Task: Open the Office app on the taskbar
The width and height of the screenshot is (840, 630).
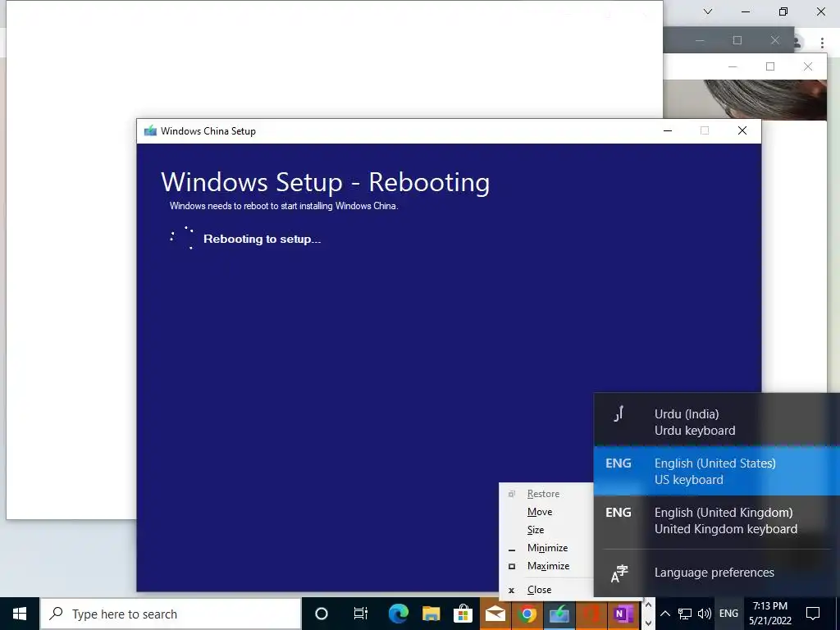Action: tap(591, 614)
